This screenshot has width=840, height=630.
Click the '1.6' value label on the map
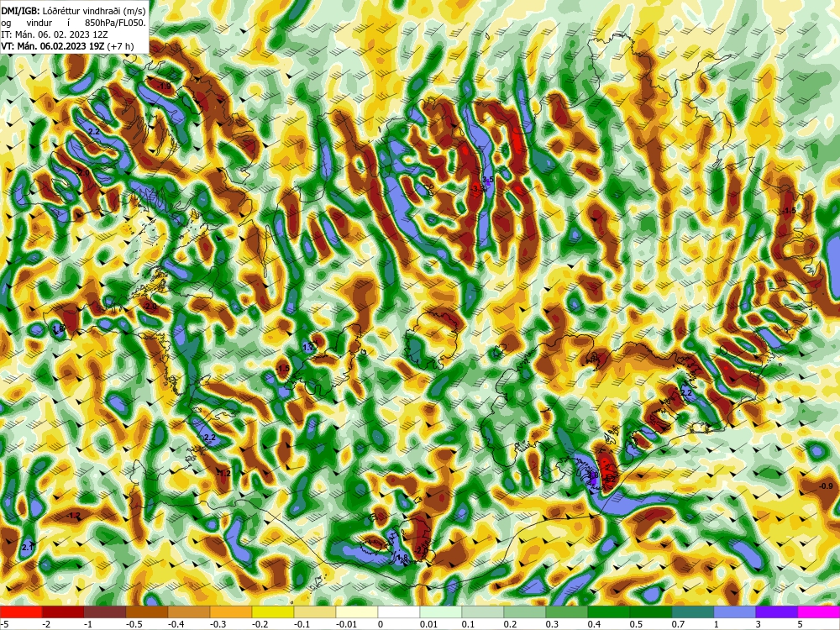tap(59, 328)
